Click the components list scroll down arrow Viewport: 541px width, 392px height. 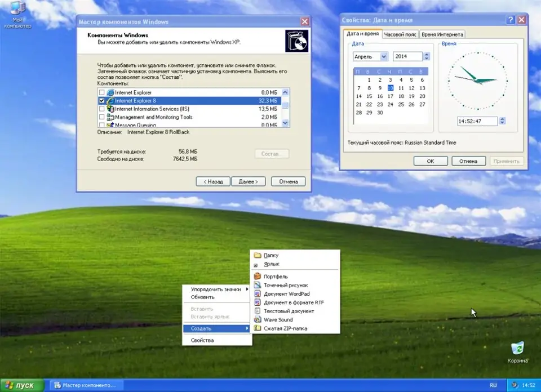pyautogui.click(x=285, y=123)
